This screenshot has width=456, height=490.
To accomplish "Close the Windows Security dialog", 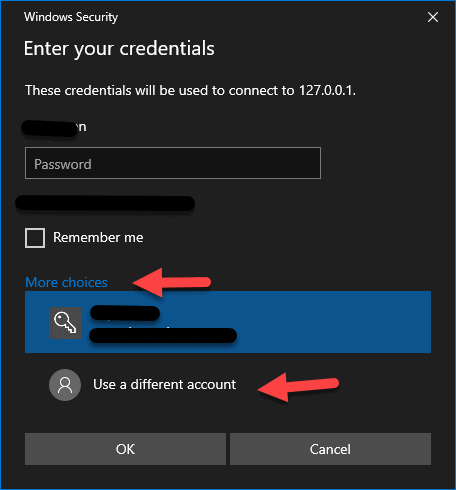I will (433, 17).
